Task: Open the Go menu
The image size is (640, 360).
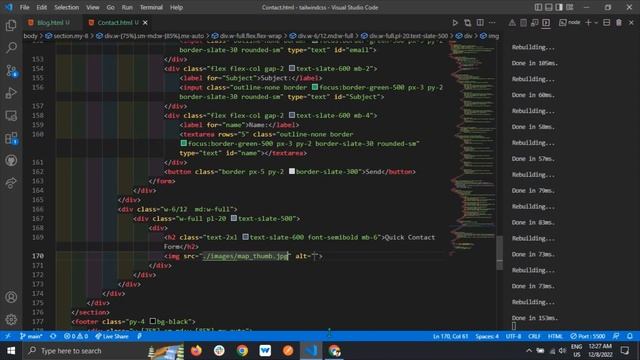Action: (111, 7)
